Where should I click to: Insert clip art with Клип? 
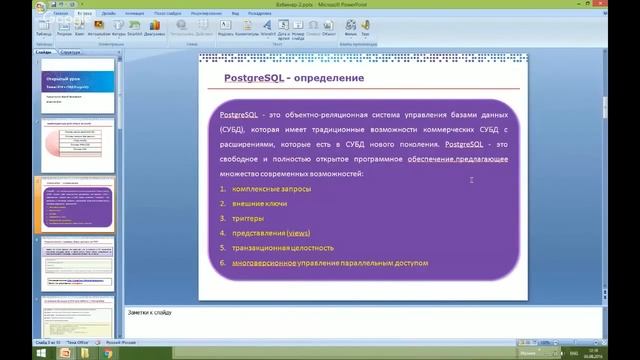coord(80,28)
